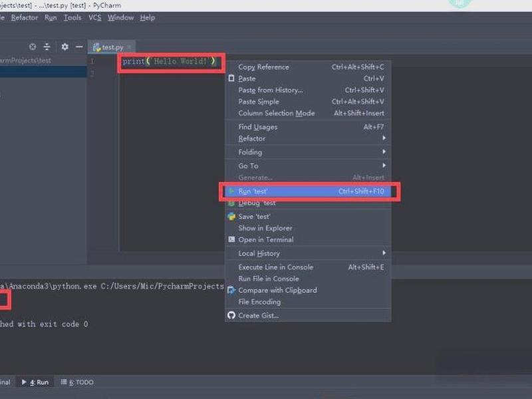This screenshot has width=532, height=399.
Task: Open the Window menu
Action: [x=120, y=18]
